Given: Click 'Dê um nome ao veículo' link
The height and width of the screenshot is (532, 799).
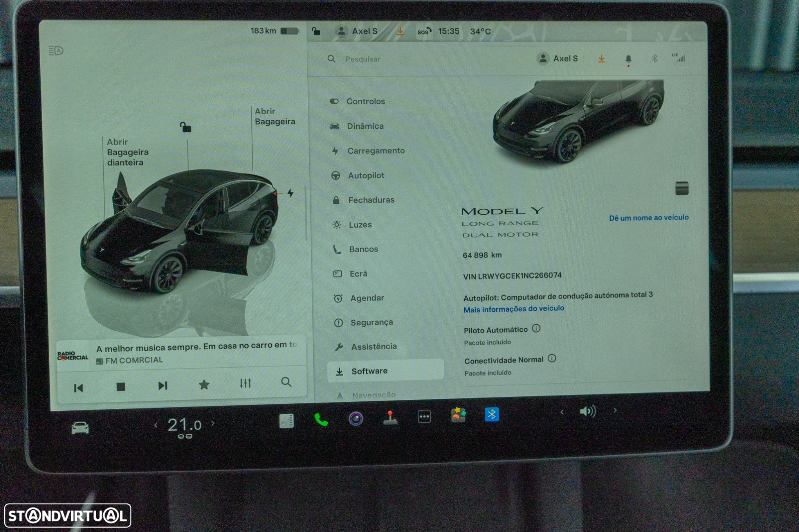Looking at the screenshot, I should click(x=649, y=217).
